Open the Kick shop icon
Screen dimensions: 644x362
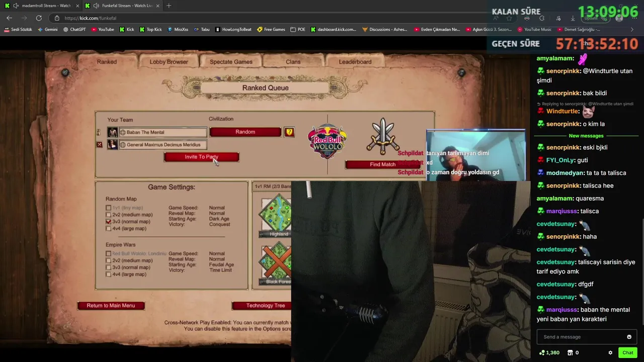coord(570,352)
